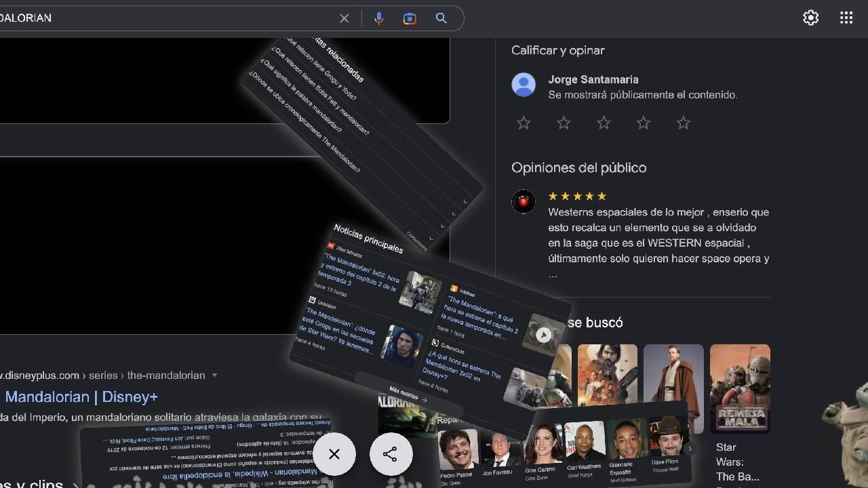Dismiss the overlay with the circular X button

click(334, 454)
